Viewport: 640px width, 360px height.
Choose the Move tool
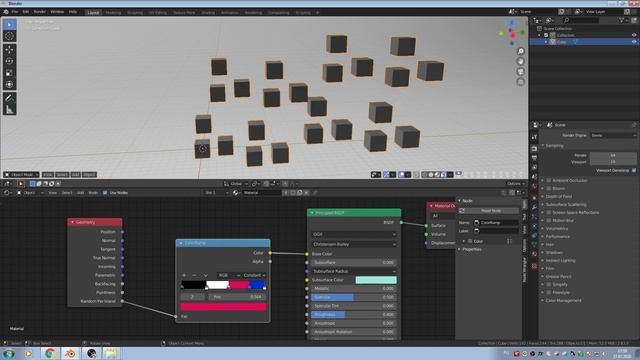pos(9,50)
